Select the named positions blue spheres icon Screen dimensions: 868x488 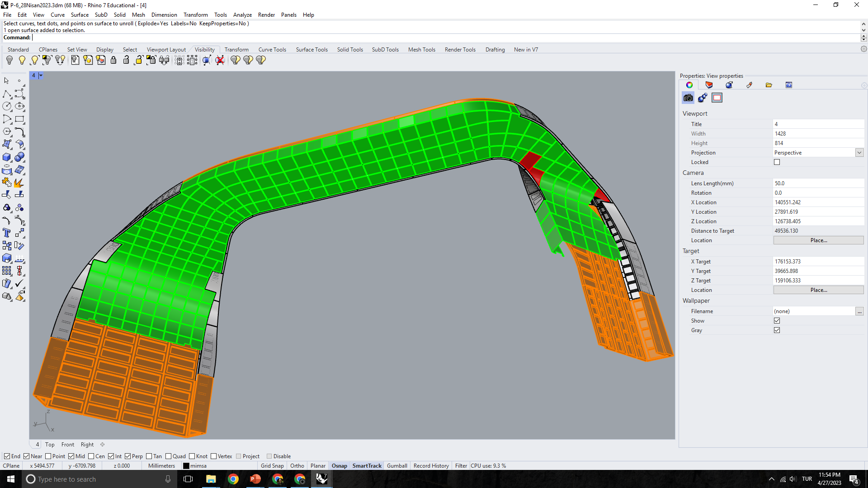point(703,98)
